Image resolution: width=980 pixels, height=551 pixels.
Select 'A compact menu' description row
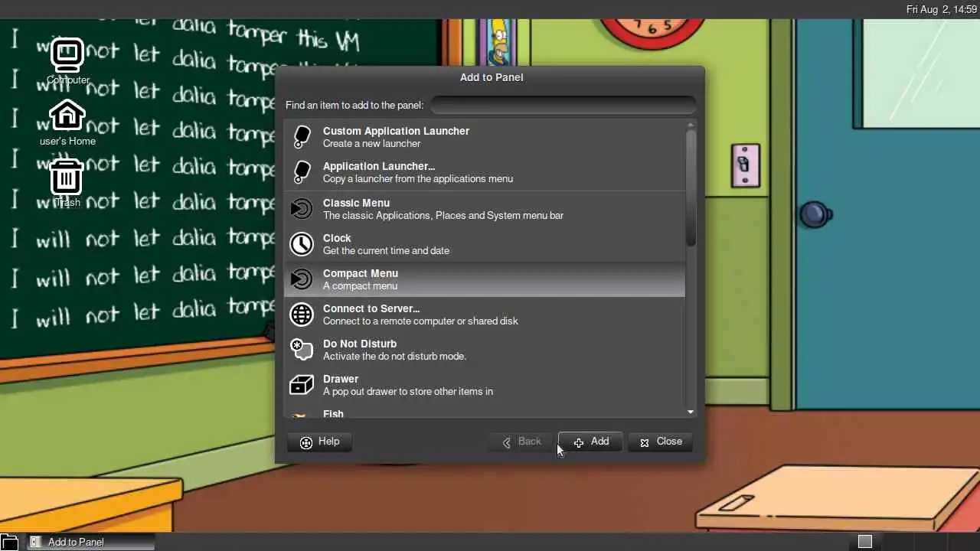click(360, 285)
